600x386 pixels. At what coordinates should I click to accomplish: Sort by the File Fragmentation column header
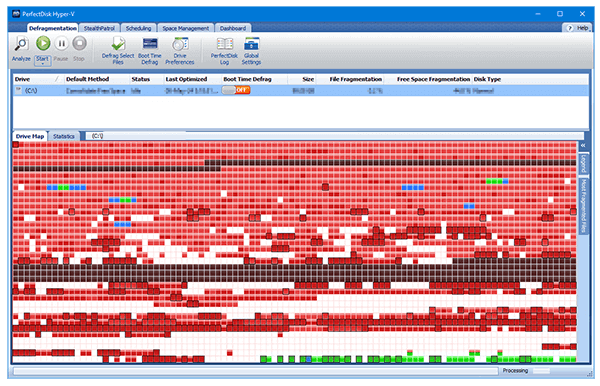[x=356, y=79]
